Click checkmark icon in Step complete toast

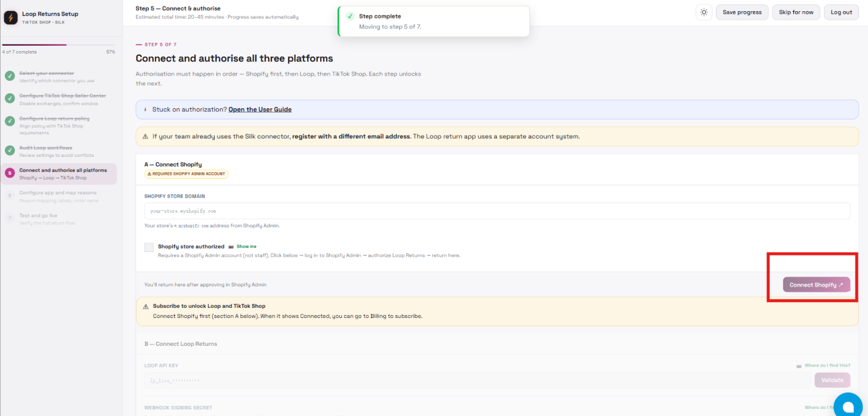(x=351, y=17)
